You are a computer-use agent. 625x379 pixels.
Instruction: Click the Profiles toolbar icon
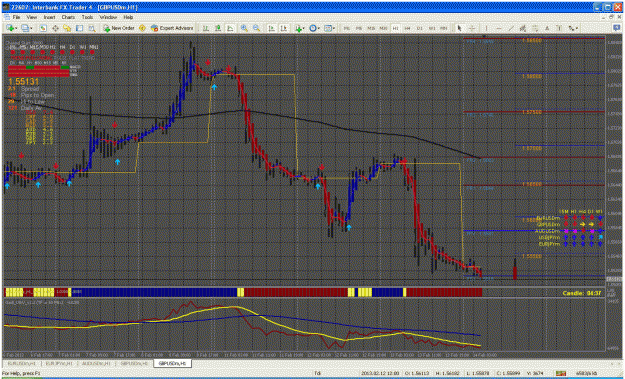[x=25, y=28]
